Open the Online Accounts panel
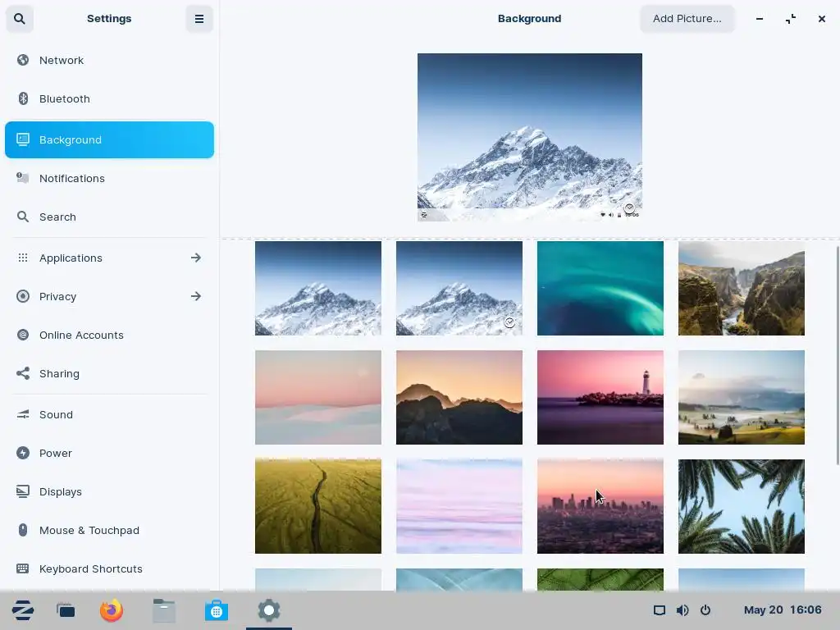The height and width of the screenshot is (630, 840). [x=109, y=335]
